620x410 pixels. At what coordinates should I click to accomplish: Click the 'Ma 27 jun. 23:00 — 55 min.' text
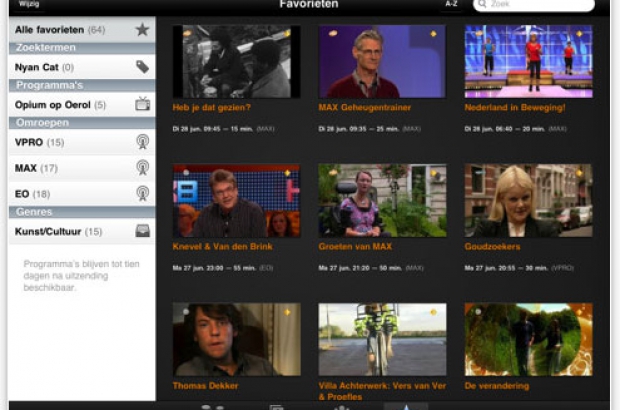pyautogui.click(x=214, y=268)
